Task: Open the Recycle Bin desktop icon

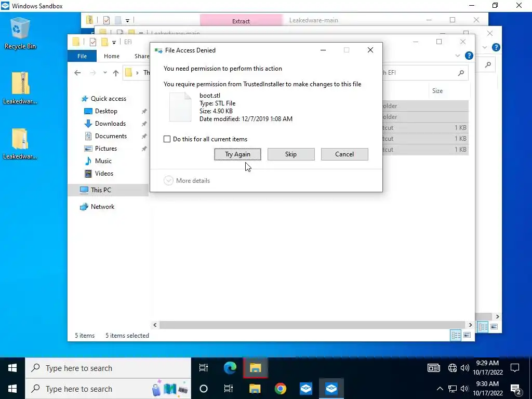Action: 20,34
